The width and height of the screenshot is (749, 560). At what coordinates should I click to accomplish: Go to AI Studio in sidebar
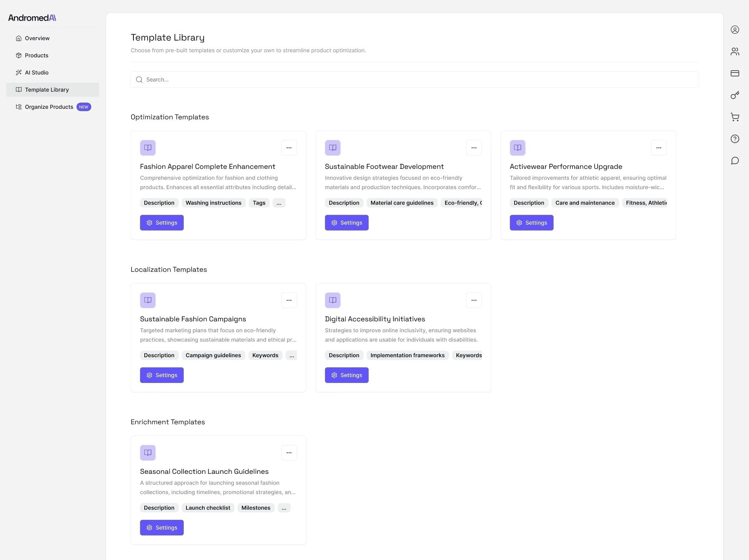pos(37,73)
